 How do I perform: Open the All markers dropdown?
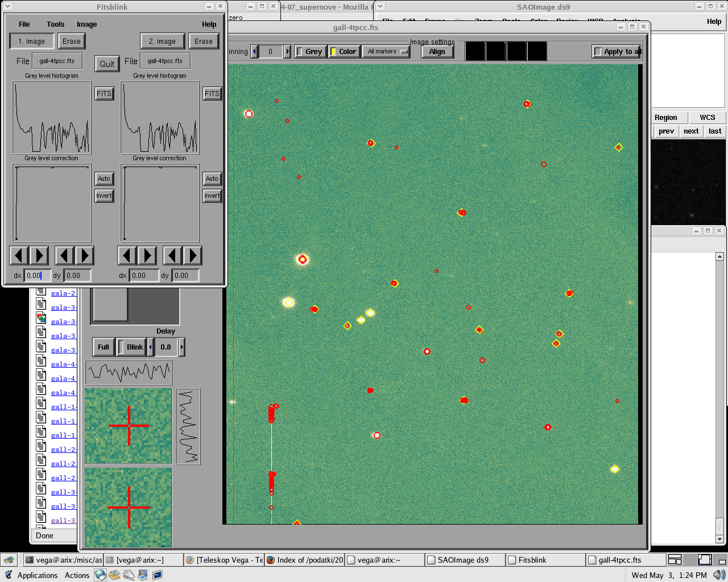tap(386, 51)
